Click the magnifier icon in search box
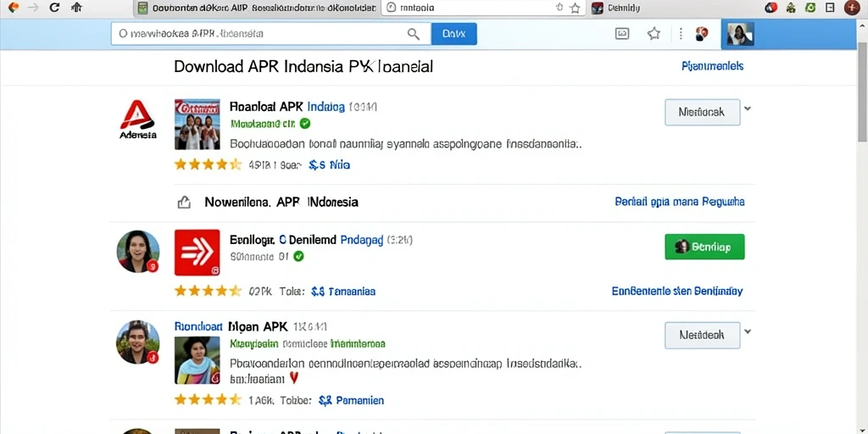Image resolution: width=868 pixels, height=434 pixels. pos(414,34)
